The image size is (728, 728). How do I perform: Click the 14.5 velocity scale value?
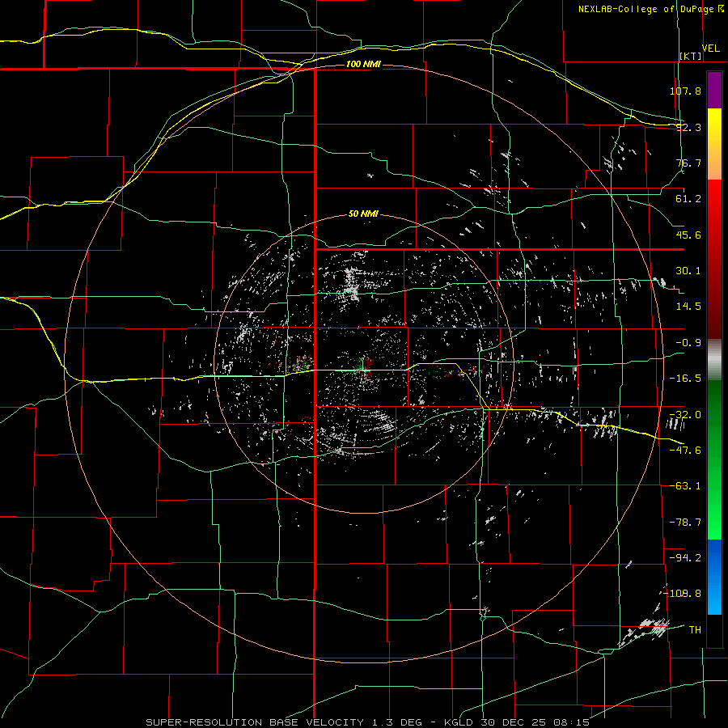[688, 307]
